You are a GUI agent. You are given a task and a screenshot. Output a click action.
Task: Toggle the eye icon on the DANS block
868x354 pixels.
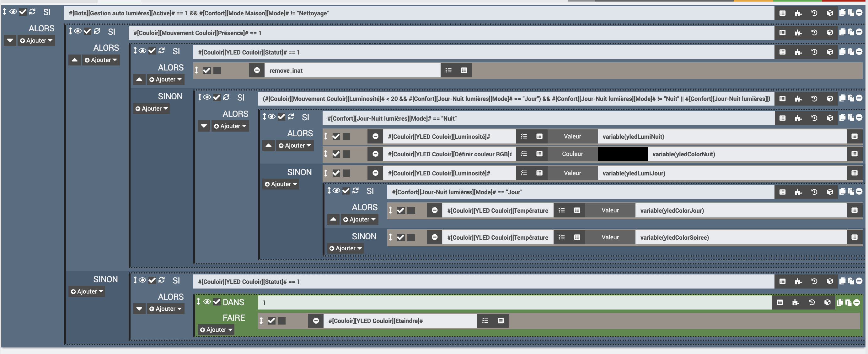207,301
